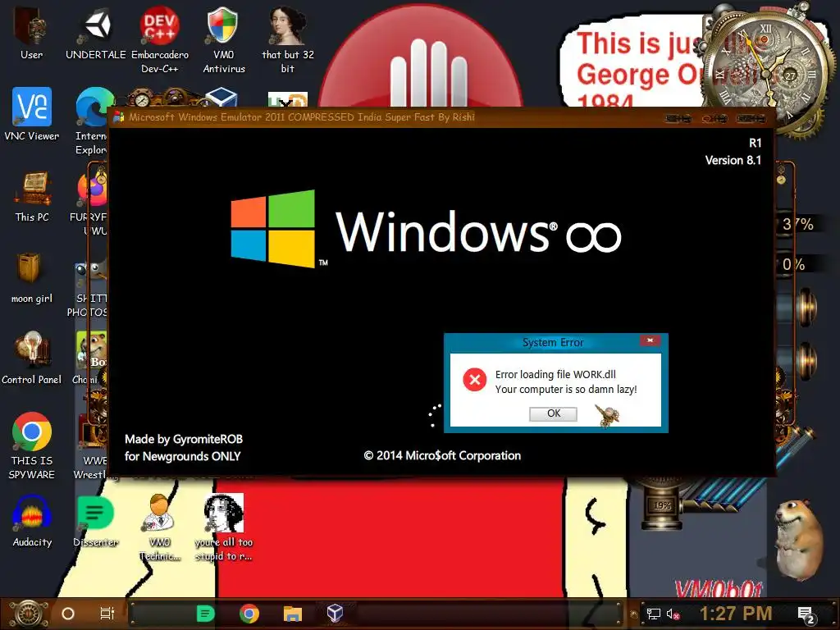Open the notification center icon
The height and width of the screenshot is (630, 840).
[806, 614]
